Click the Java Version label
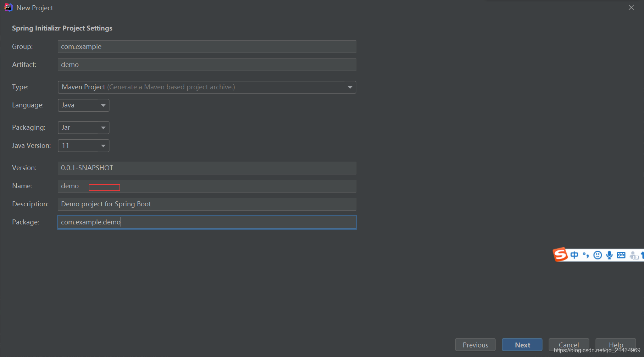Image resolution: width=644 pixels, height=357 pixels. (32, 146)
